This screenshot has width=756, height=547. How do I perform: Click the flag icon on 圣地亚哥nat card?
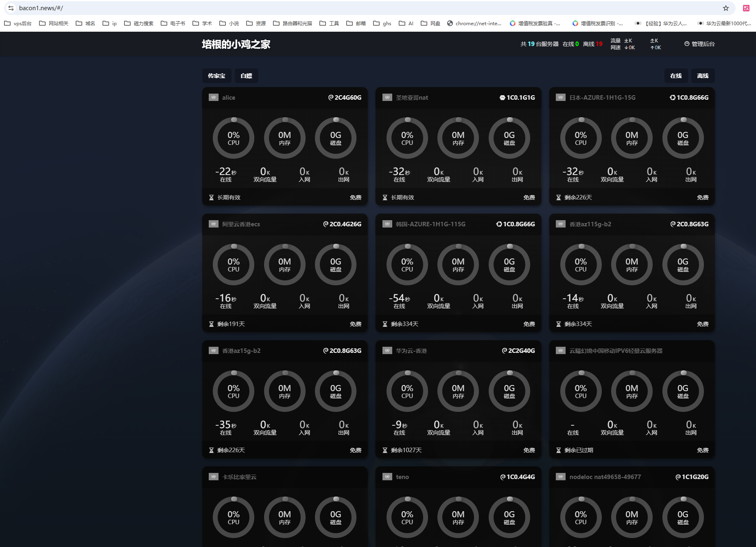tap(387, 97)
